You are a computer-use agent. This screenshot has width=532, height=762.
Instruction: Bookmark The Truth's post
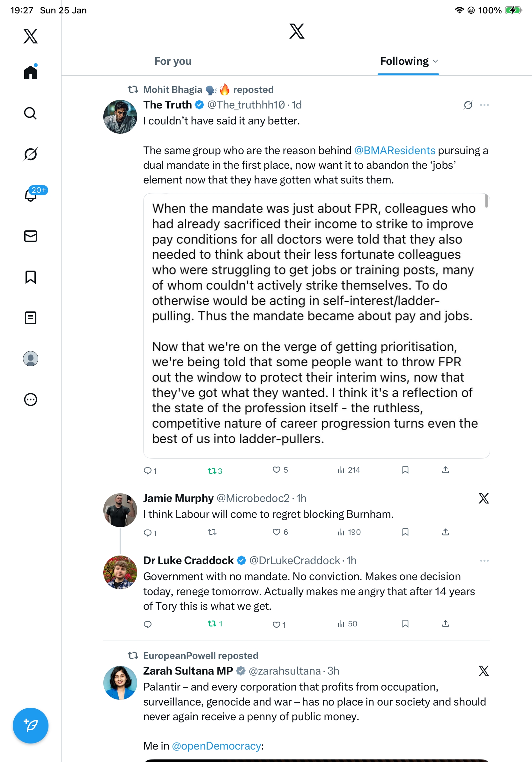[405, 470]
